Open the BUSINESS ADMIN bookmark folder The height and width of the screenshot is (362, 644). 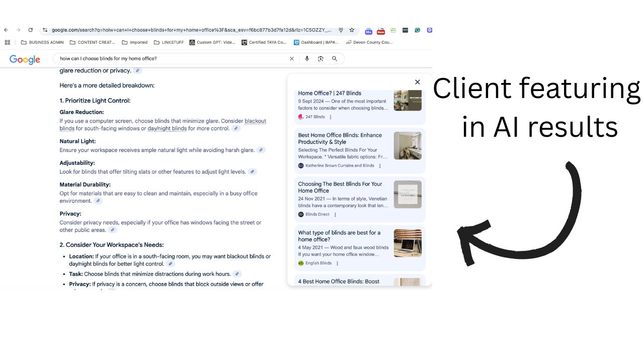[42, 43]
